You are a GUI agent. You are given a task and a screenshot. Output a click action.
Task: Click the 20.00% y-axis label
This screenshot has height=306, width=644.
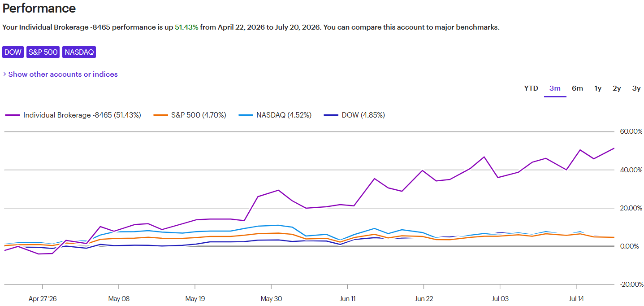[x=630, y=208]
